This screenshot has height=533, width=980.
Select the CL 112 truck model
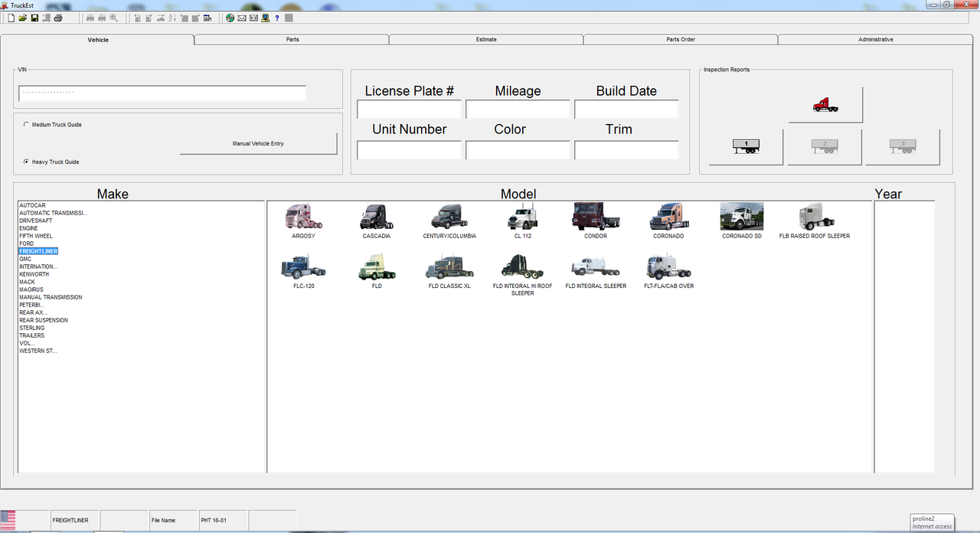pos(522,221)
